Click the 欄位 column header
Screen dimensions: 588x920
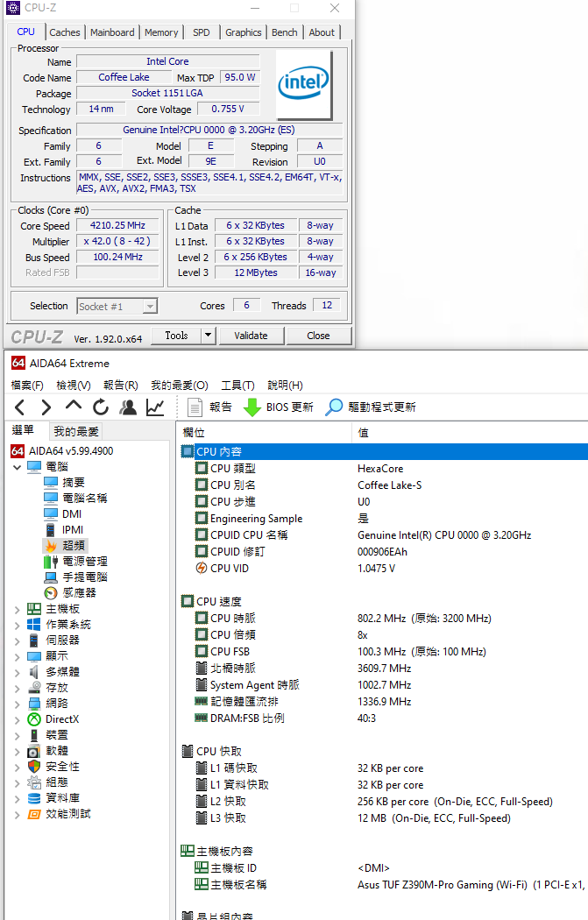pos(264,433)
